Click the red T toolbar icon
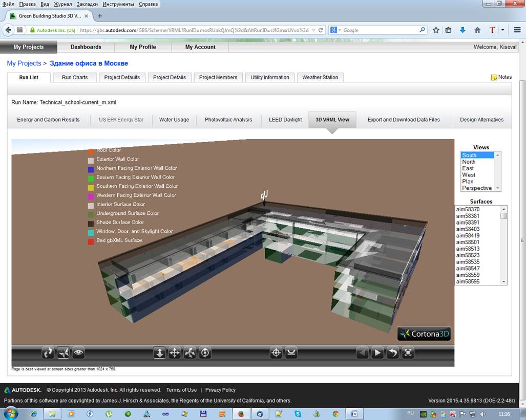The image size is (526, 420). coord(492,30)
